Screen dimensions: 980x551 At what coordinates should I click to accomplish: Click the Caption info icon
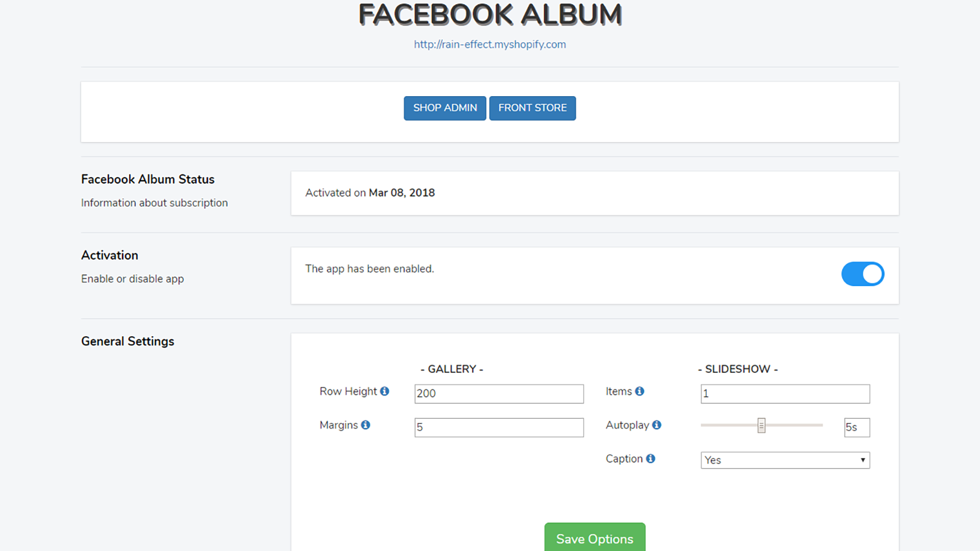pos(650,459)
